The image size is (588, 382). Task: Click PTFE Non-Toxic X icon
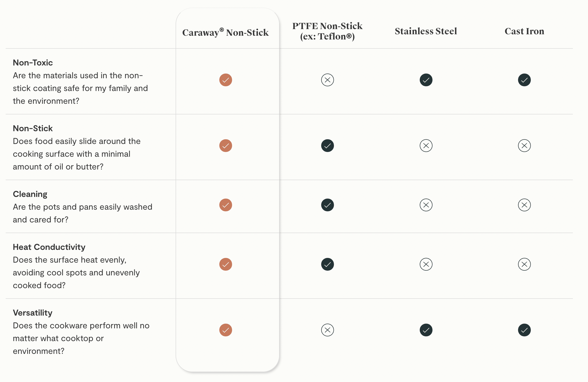[327, 80]
